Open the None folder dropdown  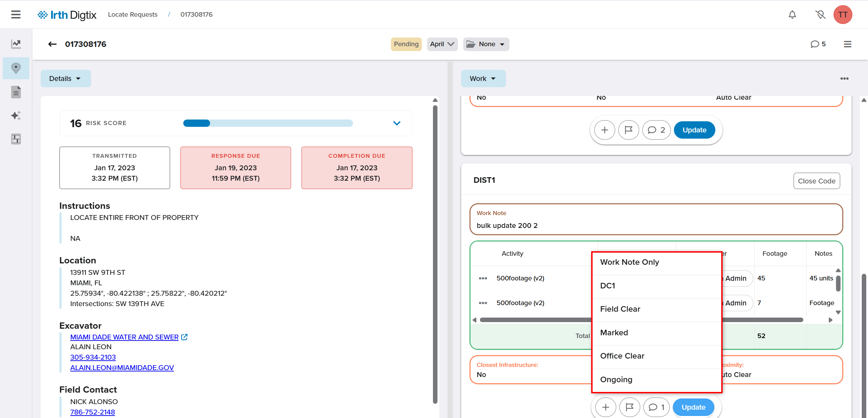(486, 44)
